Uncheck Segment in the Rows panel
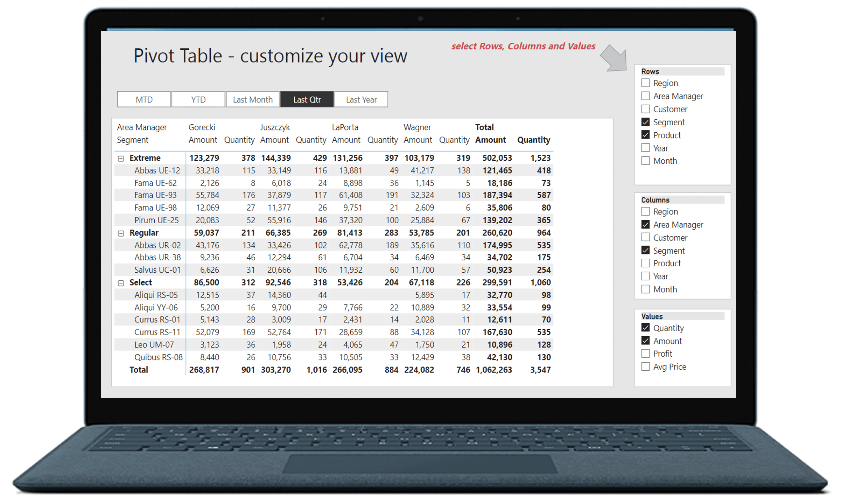Image resolution: width=841 pixels, height=504 pixels. coord(646,122)
